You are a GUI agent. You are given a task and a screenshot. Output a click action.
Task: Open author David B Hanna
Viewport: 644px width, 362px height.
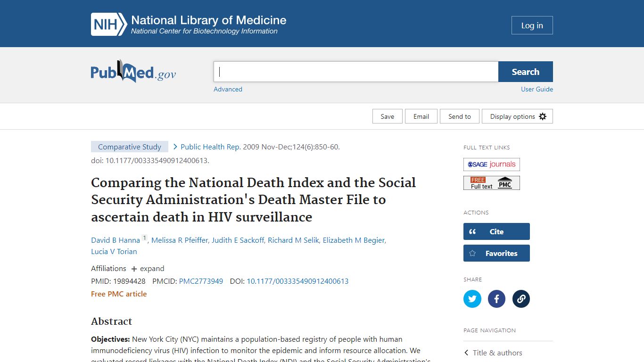tap(116, 240)
